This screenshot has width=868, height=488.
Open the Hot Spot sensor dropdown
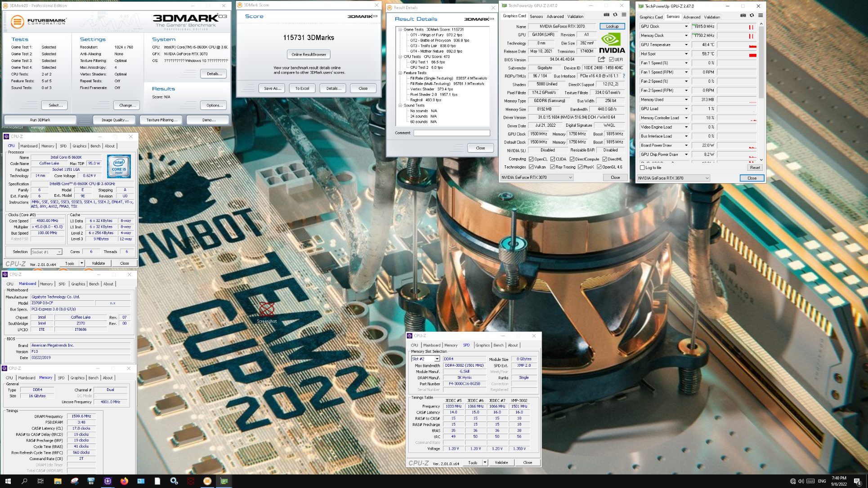686,54
